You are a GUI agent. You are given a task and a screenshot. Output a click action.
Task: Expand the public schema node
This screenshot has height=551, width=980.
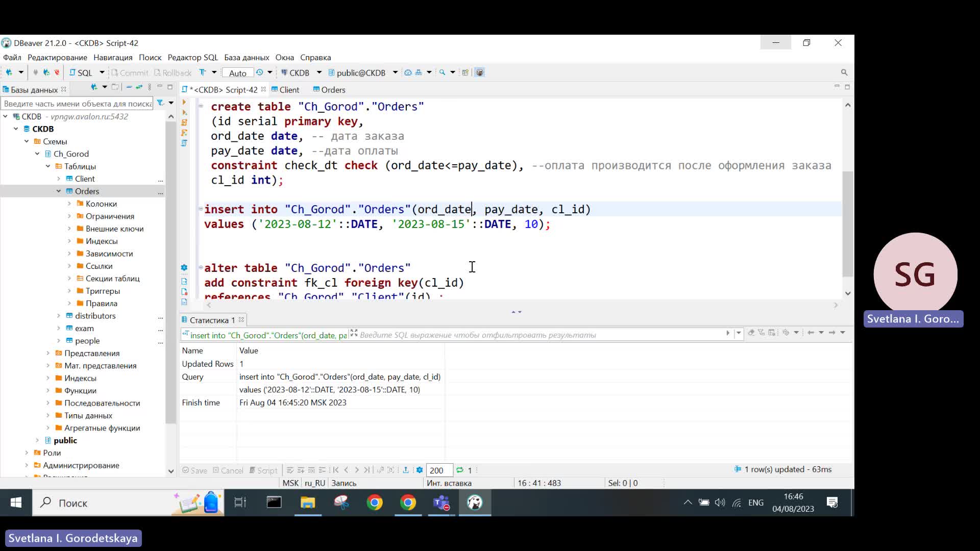[x=37, y=440]
